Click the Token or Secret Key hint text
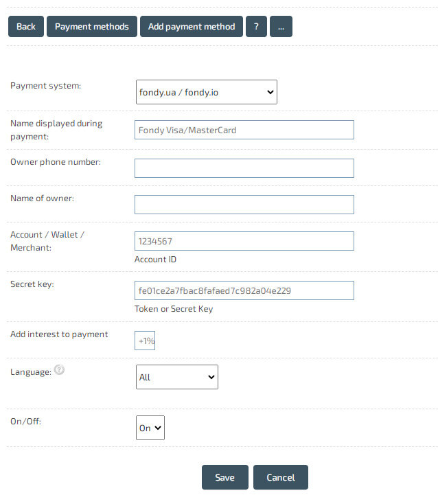This screenshot has width=438, height=504. click(174, 309)
